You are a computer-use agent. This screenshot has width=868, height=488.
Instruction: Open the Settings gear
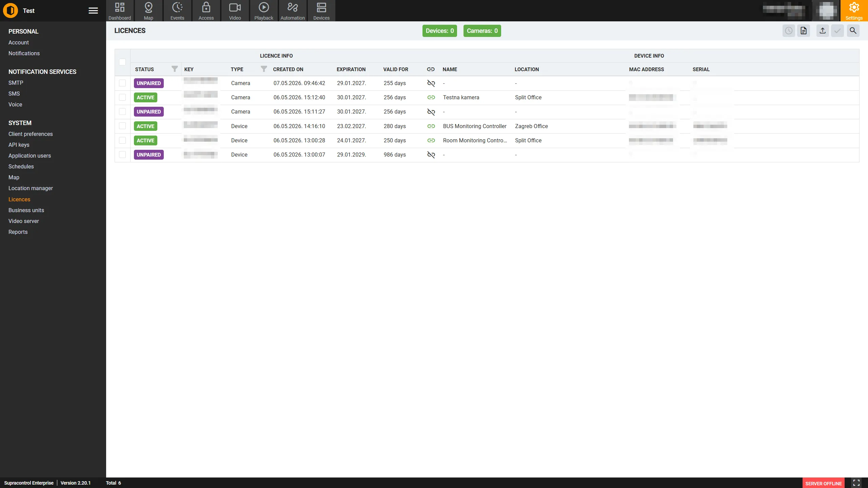point(854,11)
